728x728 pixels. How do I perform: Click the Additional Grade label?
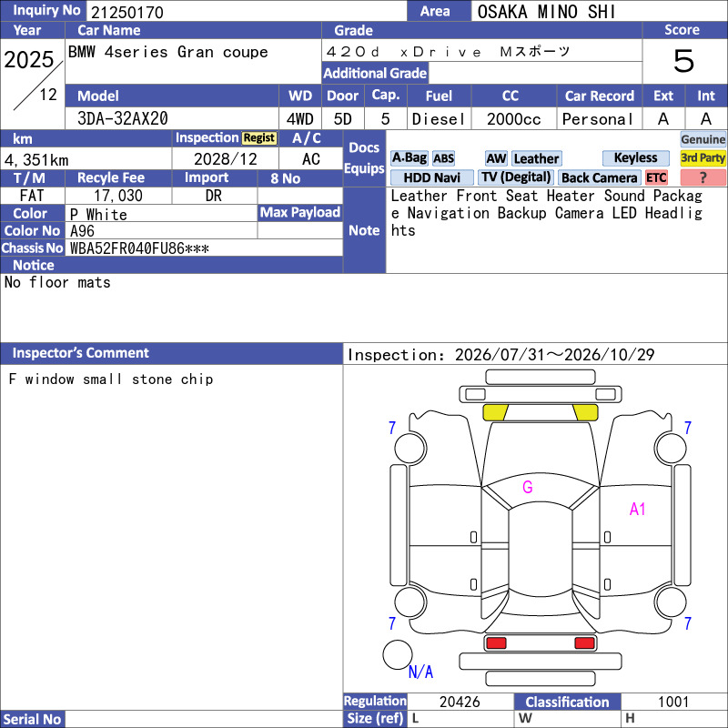pyautogui.click(x=375, y=74)
